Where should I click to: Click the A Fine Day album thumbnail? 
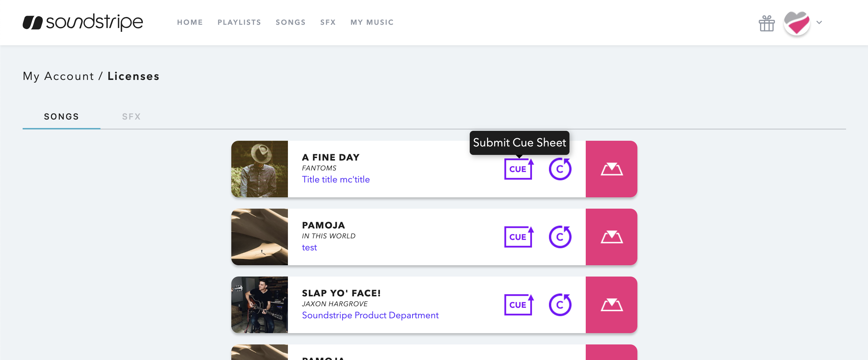(x=260, y=169)
